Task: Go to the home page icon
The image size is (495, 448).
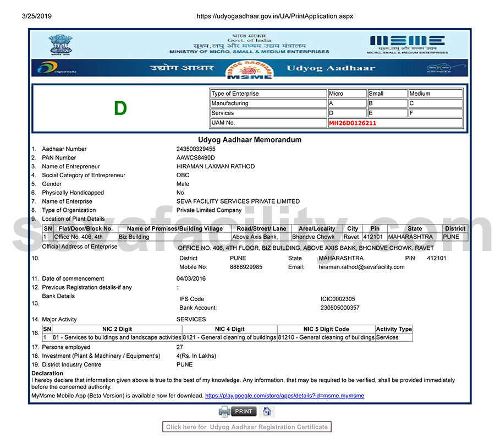Action: 267,411
